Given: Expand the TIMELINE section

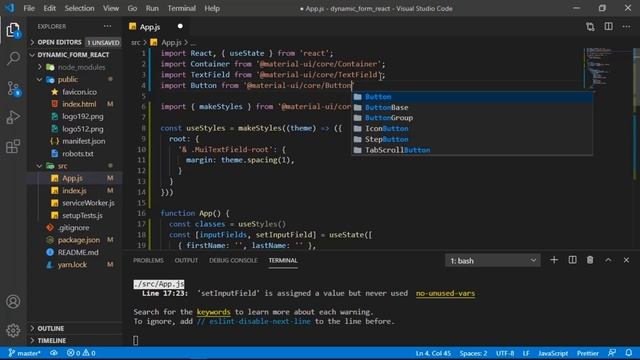Looking at the screenshot, I should coord(75,340).
